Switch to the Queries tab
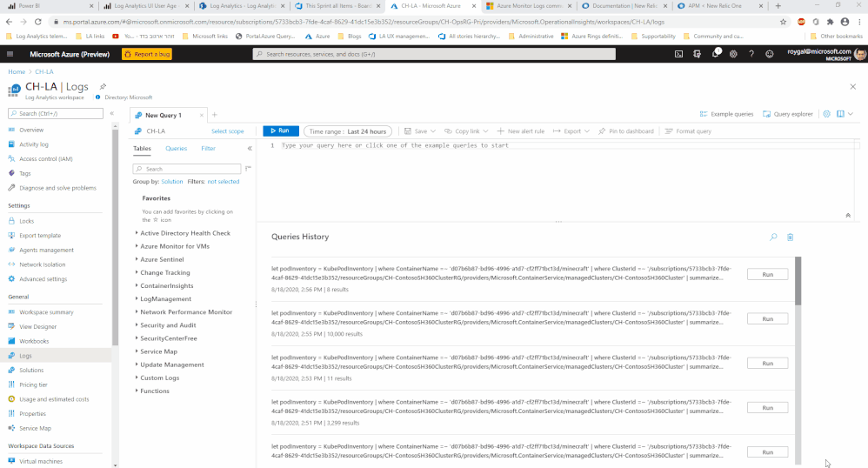Viewport: 868px width, 468px height. pos(176,149)
